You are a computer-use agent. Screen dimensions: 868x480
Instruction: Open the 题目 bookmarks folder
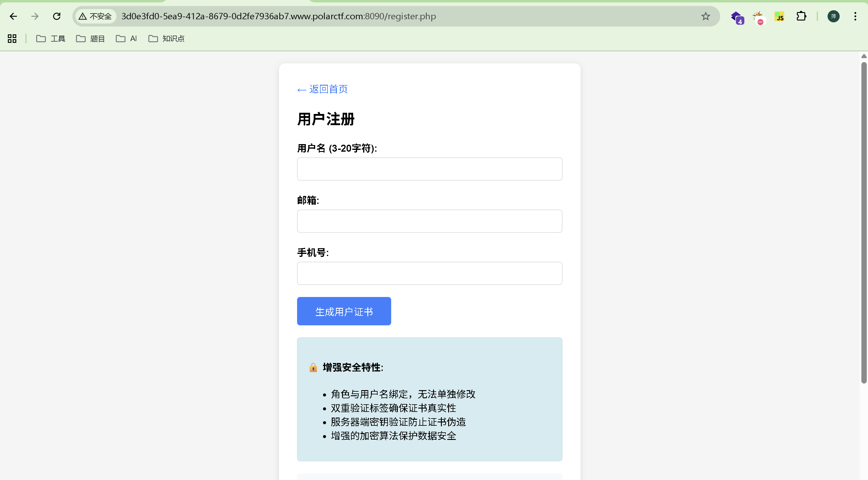(90, 38)
